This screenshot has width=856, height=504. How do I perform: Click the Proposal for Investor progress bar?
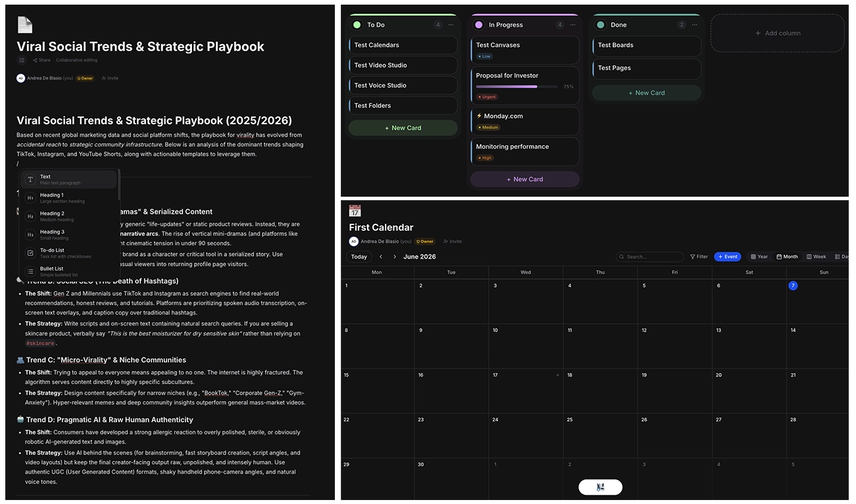pos(517,86)
